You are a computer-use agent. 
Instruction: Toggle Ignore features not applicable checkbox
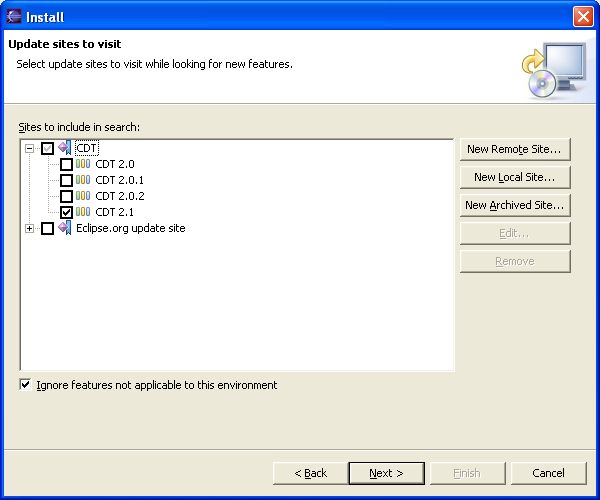tap(25, 385)
